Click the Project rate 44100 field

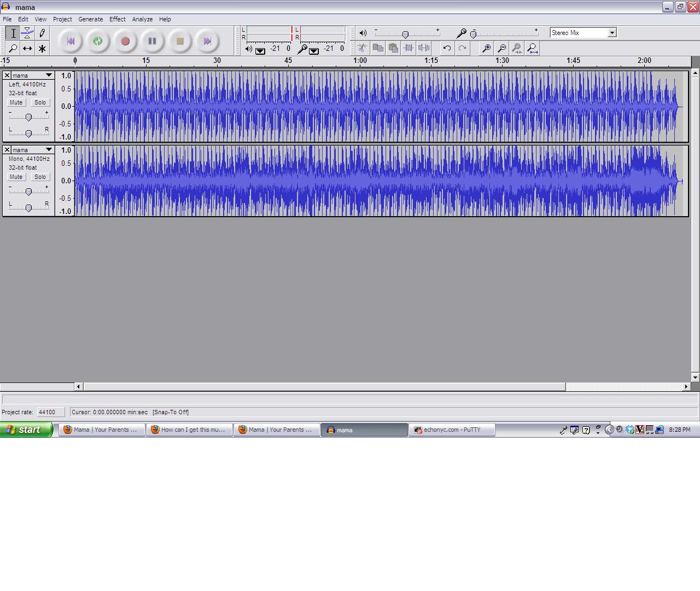pyautogui.click(x=50, y=412)
